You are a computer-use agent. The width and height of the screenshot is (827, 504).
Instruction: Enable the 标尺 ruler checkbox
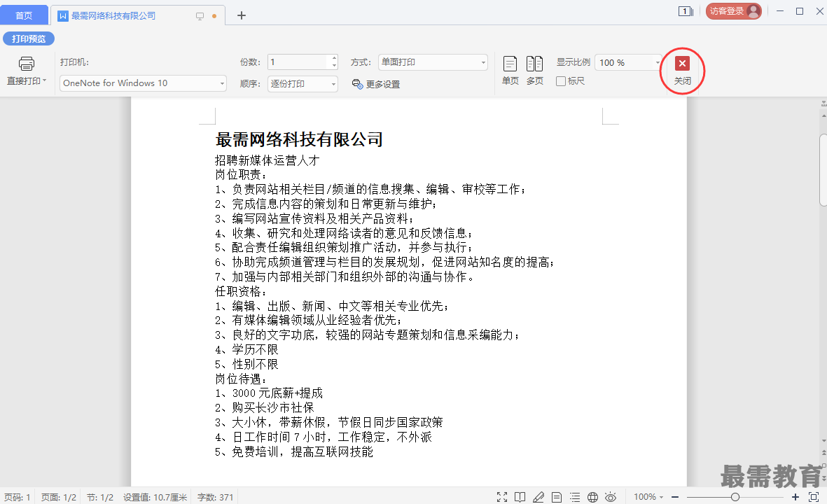click(x=561, y=81)
